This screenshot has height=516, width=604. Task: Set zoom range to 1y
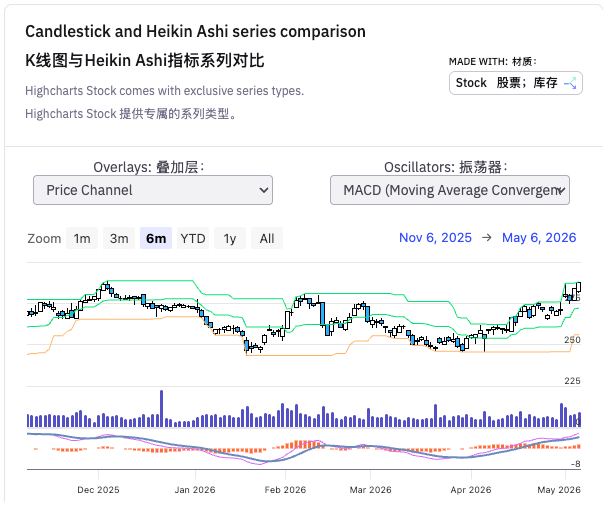(230, 238)
